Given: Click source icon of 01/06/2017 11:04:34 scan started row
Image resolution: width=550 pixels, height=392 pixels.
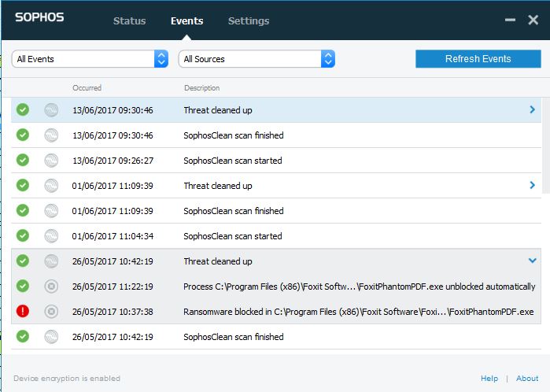Looking at the screenshot, I should click(51, 236).
